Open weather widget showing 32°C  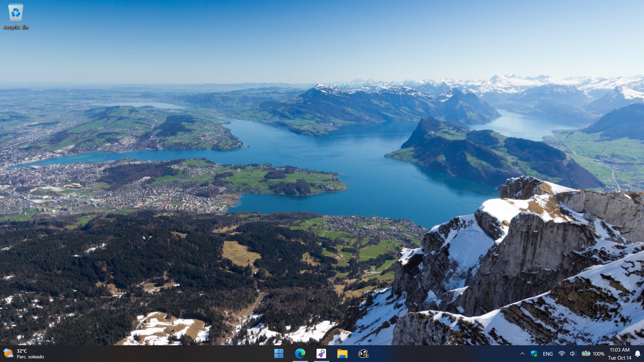pos(22,351)
